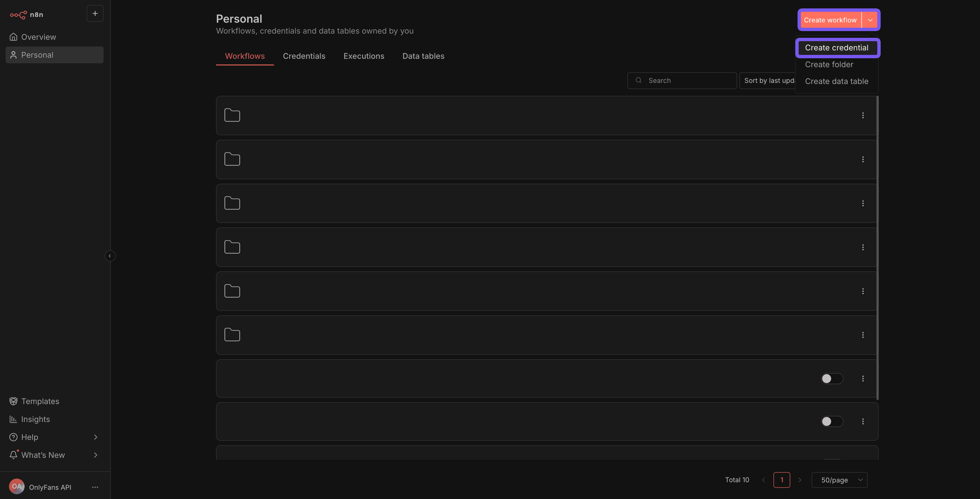Toggle the first workflow's active switch
Viewport: 980px width, 499px height.
pyautogui.click(x=832, y=378)
